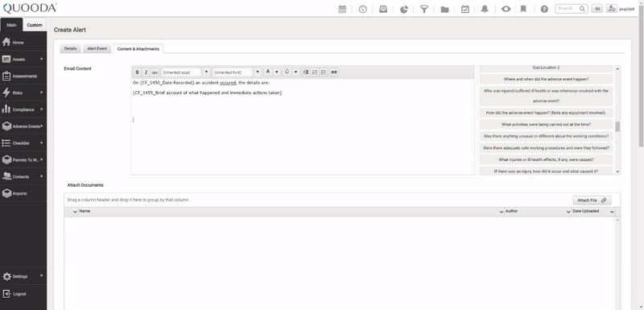Click Logout in sidebar
Screen dimensions: 644x310
23,294
